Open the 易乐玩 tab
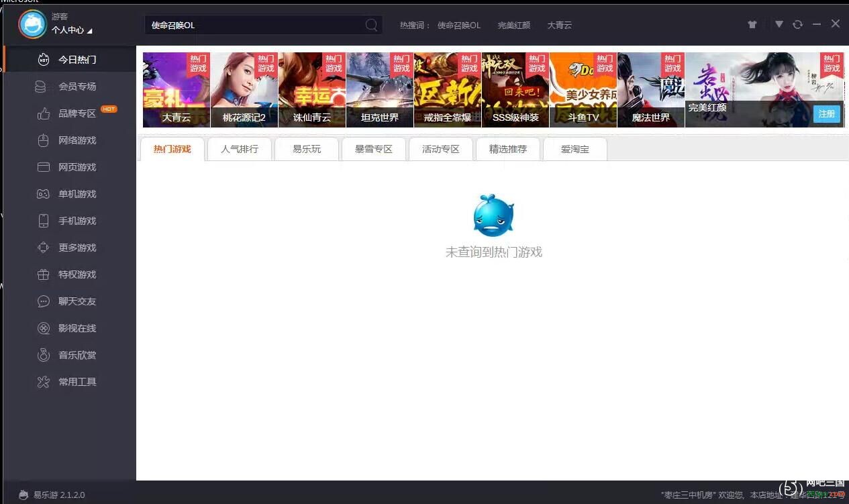Viewport: 849px width, 504px height. 307,149
